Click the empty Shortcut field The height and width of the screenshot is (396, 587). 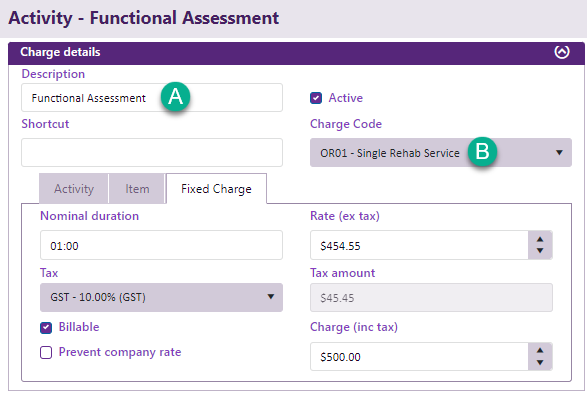click(152, 152)
